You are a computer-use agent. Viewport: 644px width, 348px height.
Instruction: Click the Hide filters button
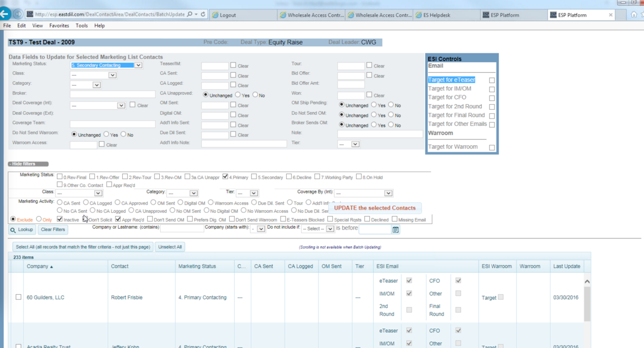coord(28,164)
